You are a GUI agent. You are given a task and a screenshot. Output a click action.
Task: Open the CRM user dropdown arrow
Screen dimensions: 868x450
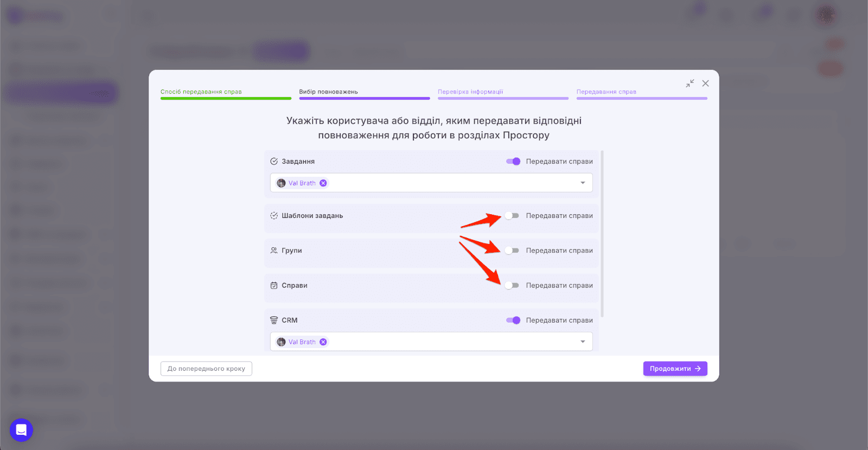click(583, 342)
